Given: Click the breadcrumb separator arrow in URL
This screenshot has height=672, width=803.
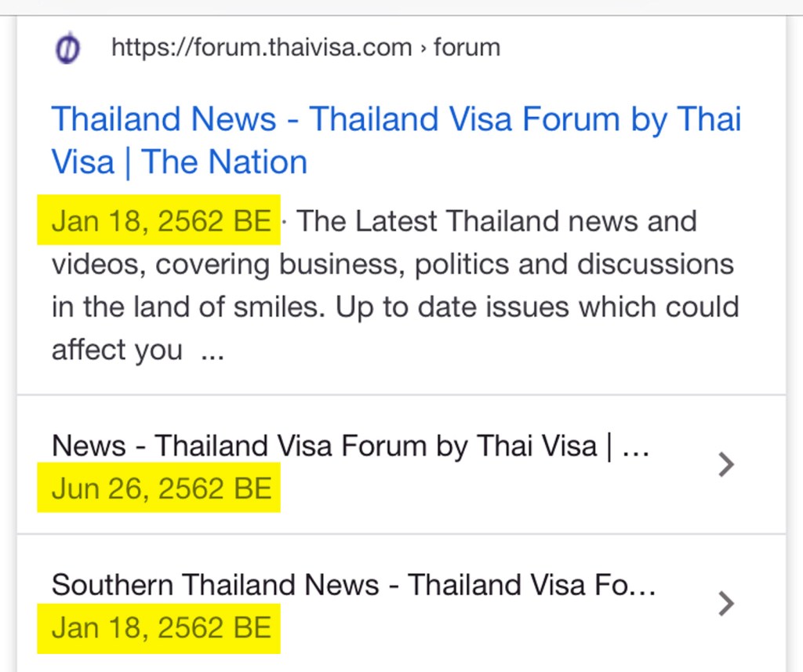Looking at the screenshot, I should (423, 49).
